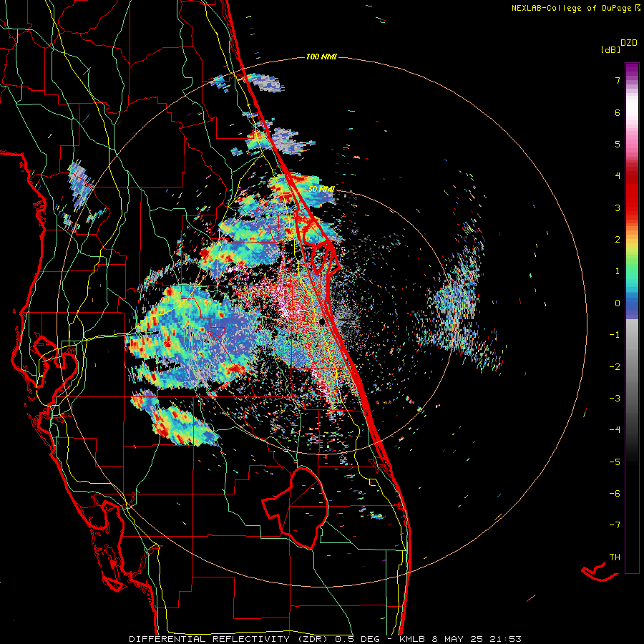Click the black radar site dot at center
Image resolution: width=644 pixels, height=644 pixels.
pyautogui.click(x=323, y=321)
